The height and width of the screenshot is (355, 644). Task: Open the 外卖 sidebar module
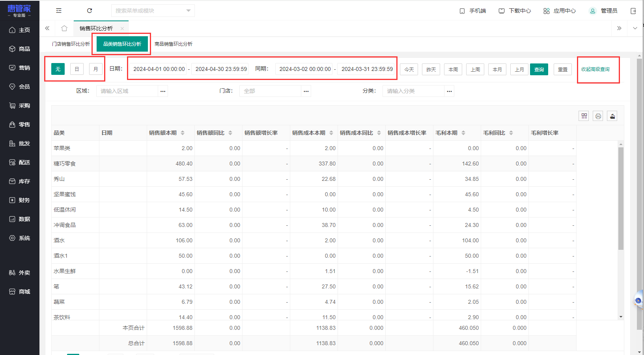[x=20, y=273]
